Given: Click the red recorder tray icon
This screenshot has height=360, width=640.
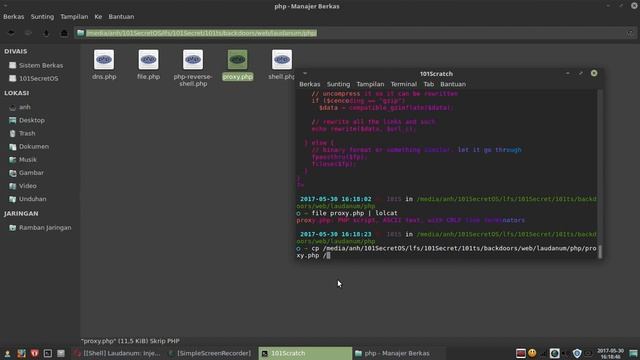Looking at the screenshot, I should (520, 353).
